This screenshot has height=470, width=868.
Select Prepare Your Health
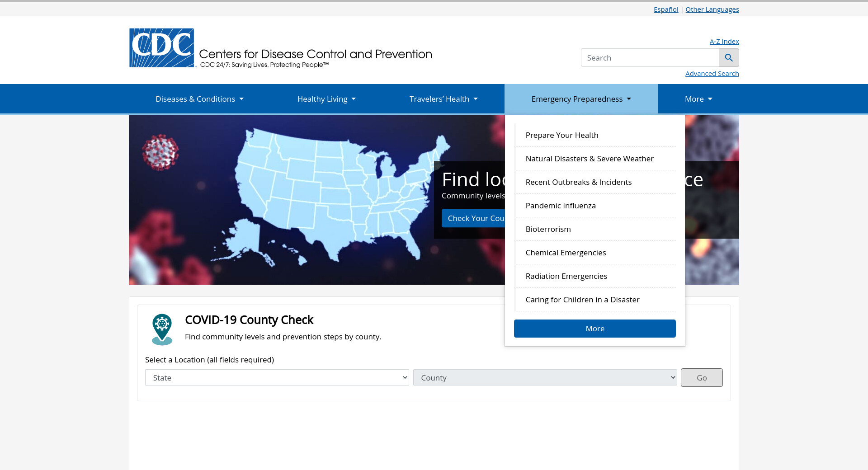[x=561, y=135]
